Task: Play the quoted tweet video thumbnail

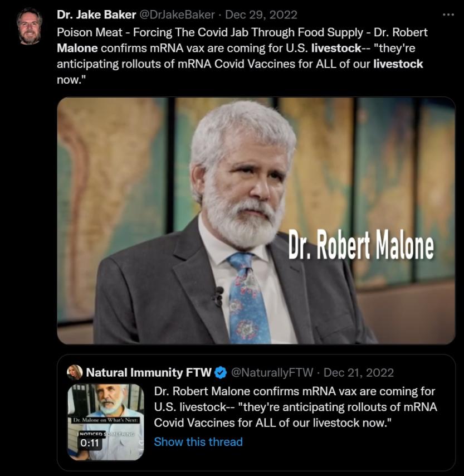Action: pyautogui.click(x=105, y=422)
